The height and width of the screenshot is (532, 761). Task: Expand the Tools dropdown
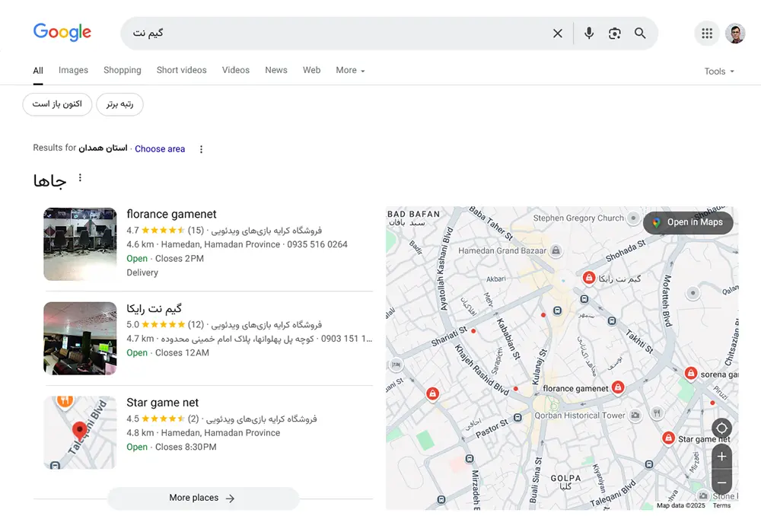[719, 72]
